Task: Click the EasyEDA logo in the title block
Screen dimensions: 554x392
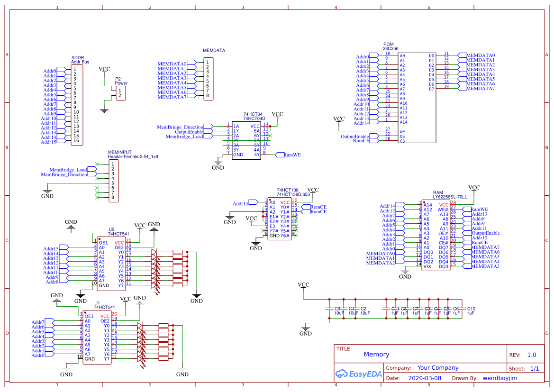Action: click(x=359, y=374)
